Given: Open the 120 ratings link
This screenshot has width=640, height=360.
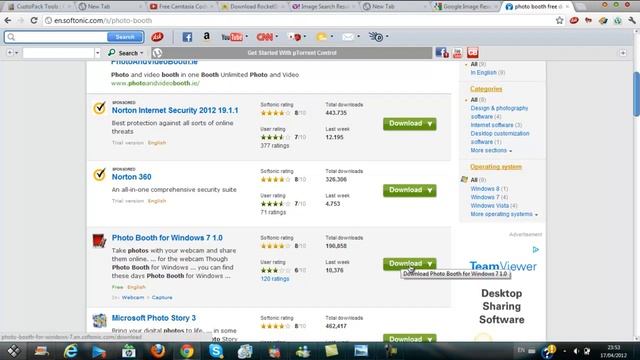Looking at the screenshot, I should point(275,279).
